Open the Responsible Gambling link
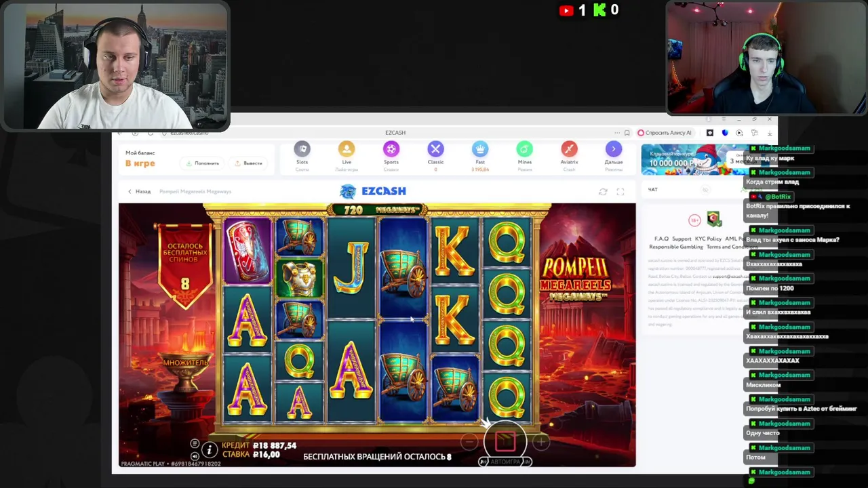This screenshot has height=488, width=868. (x=675, y=247)
